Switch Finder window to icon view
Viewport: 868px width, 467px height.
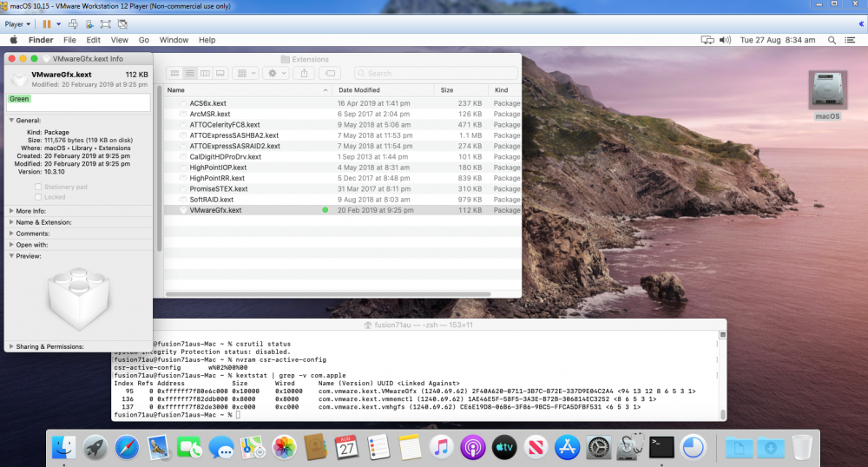[x=175, y=73]
